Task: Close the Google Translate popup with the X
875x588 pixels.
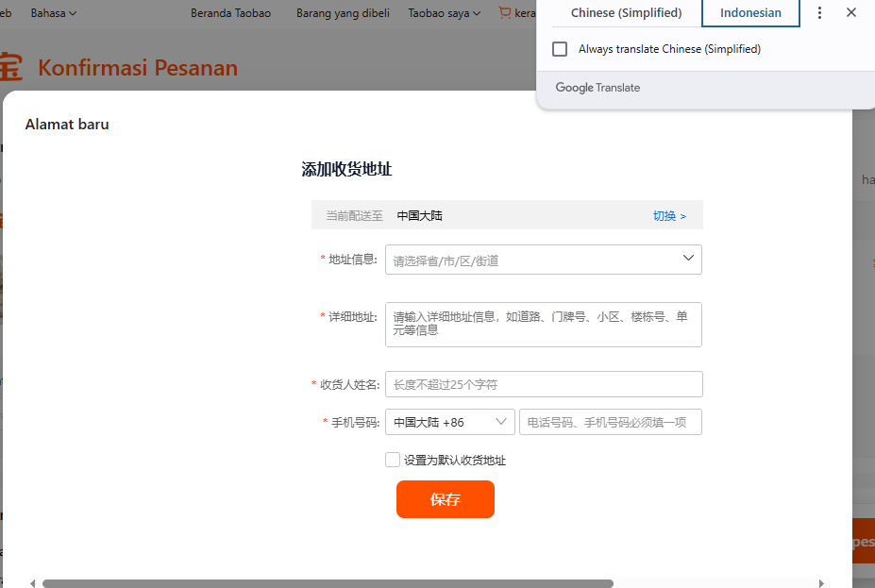Action: pos(850,12)
